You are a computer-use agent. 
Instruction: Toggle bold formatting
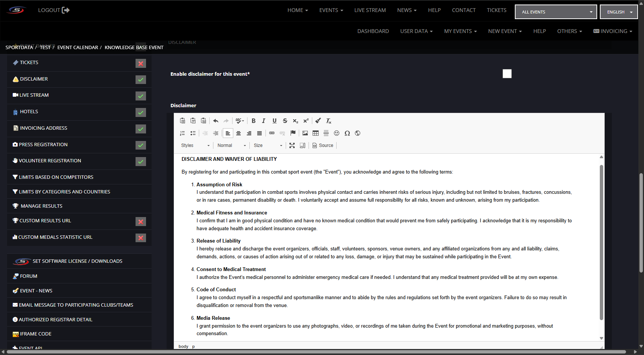tap(253, 121)
